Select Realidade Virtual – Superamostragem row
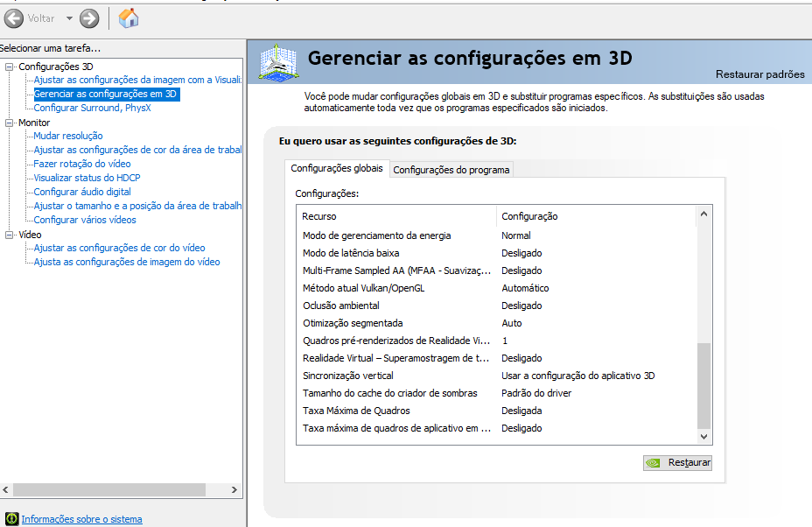812x527 pixels. pyautogui.click(x=496, y=359)
